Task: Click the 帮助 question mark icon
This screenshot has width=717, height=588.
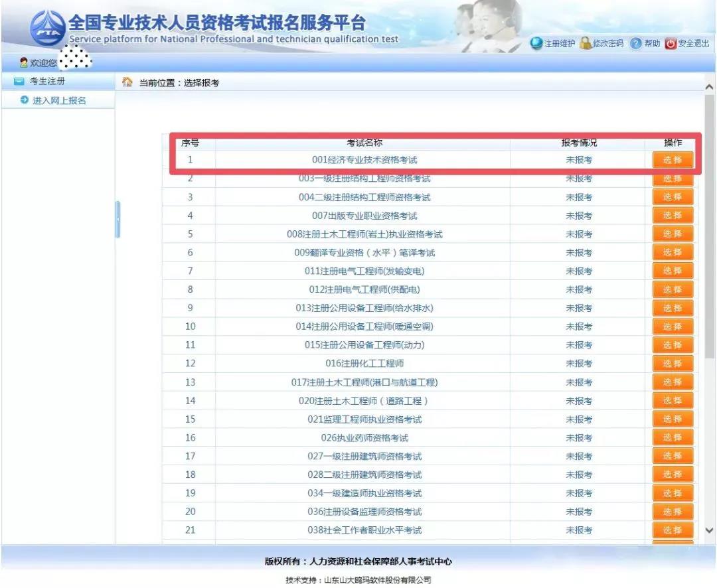Action: (x=635, y=43)
